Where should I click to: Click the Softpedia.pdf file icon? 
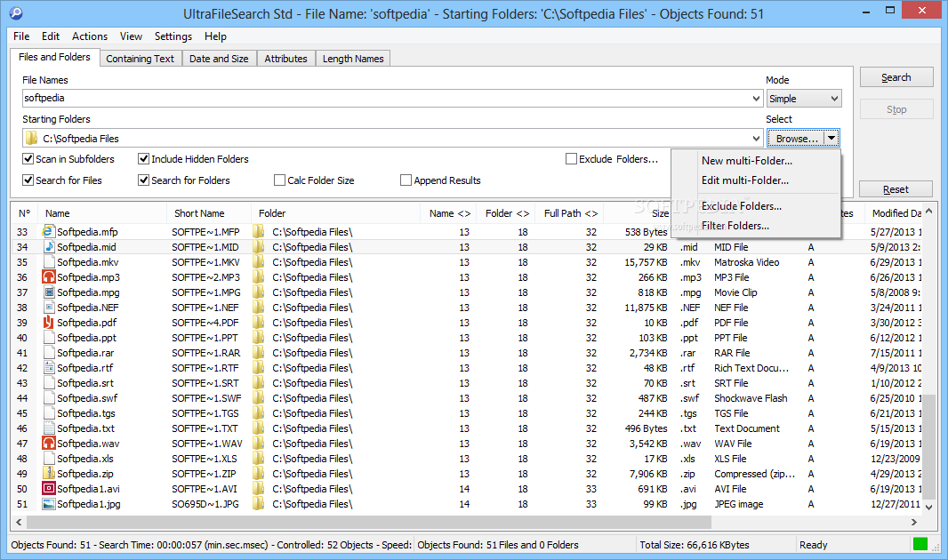(48, 322)
